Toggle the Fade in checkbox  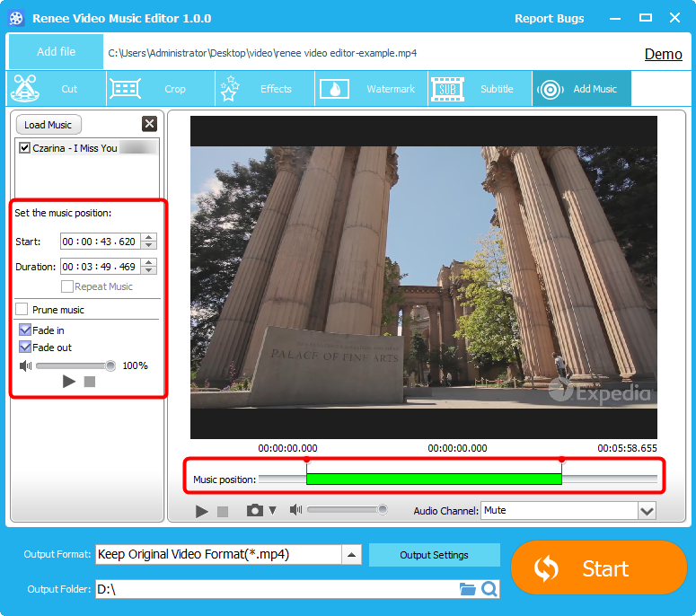[25, 330]
